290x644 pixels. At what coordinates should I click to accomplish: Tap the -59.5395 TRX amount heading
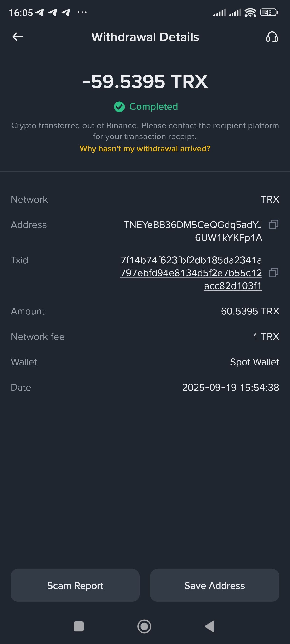[x=145, y=82]
